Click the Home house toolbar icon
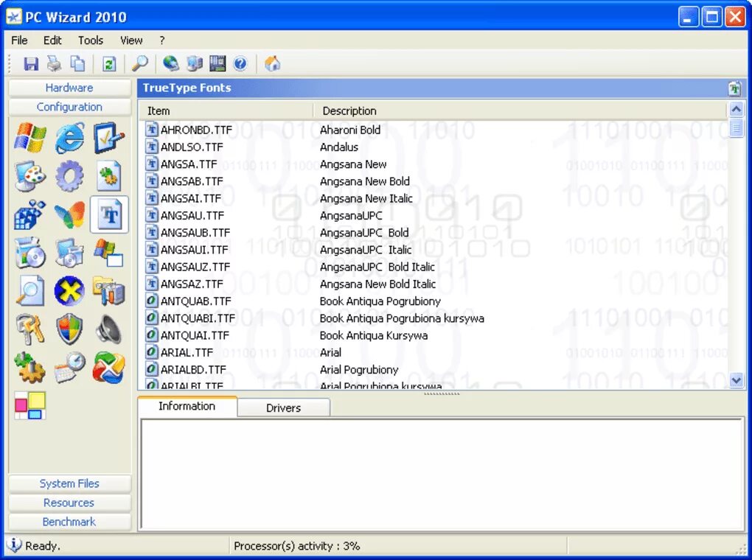752x560 pixels. pos(272,64)
